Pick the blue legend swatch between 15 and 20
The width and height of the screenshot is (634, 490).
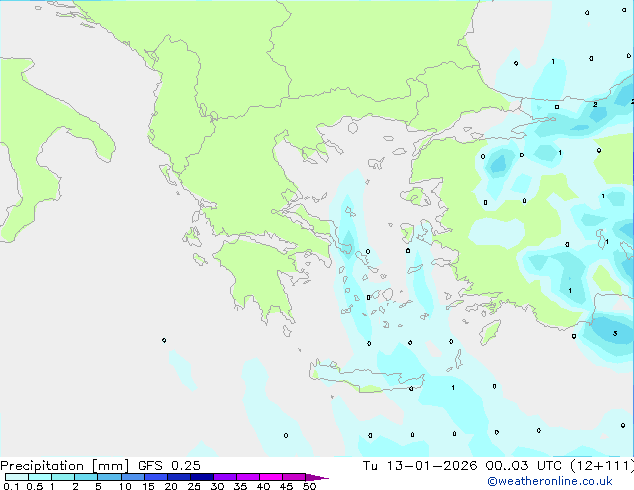[156, 477]
